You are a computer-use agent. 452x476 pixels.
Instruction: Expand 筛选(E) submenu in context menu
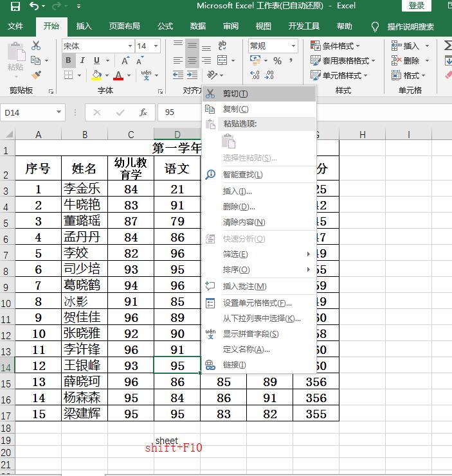click(x=259, y=254)
